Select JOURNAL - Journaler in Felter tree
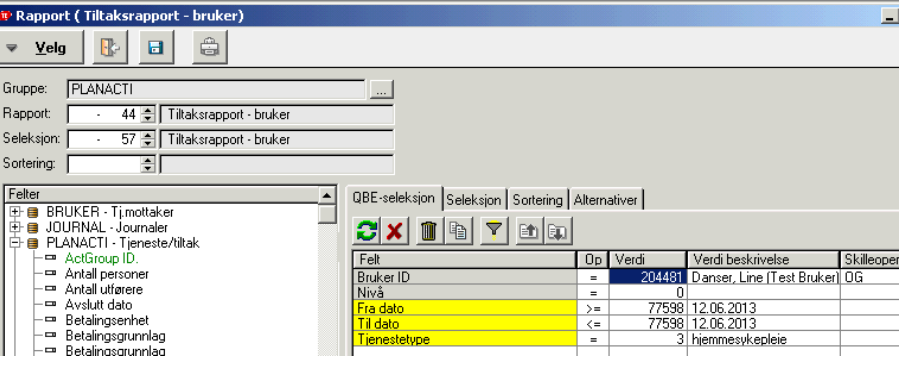The height and width of the screenshot is (366, 919). pyautogui.click(x=107, y=227)
